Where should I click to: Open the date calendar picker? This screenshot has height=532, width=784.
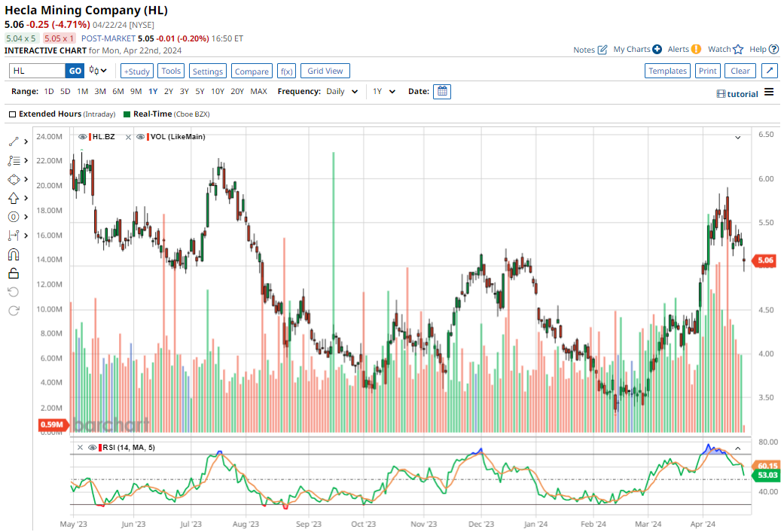443,91
